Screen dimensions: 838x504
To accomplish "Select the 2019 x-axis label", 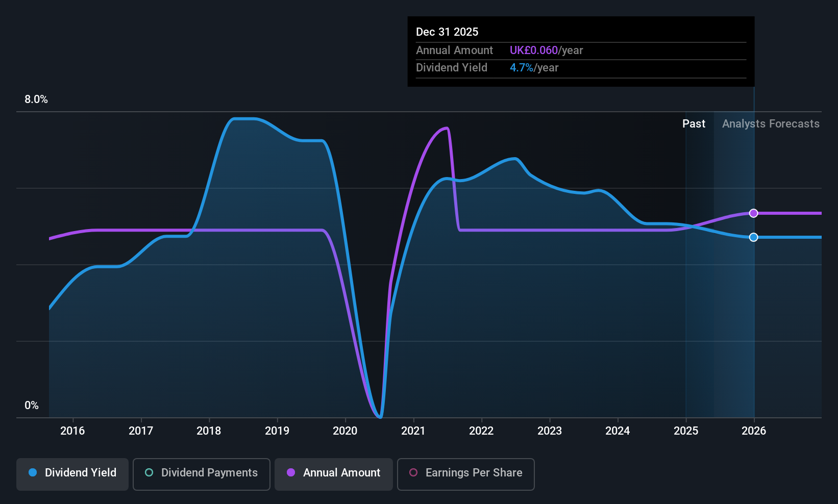I will click(277, 431).
